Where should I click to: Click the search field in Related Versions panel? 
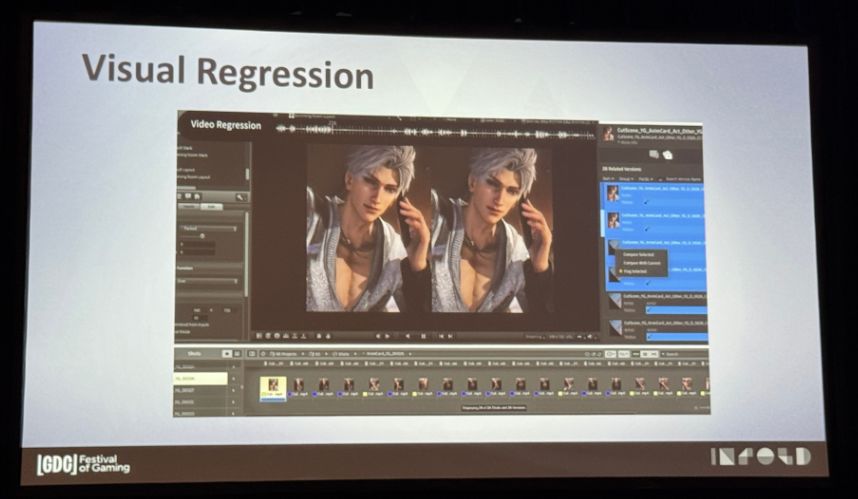pyautogui.click(x=684, y=179)
